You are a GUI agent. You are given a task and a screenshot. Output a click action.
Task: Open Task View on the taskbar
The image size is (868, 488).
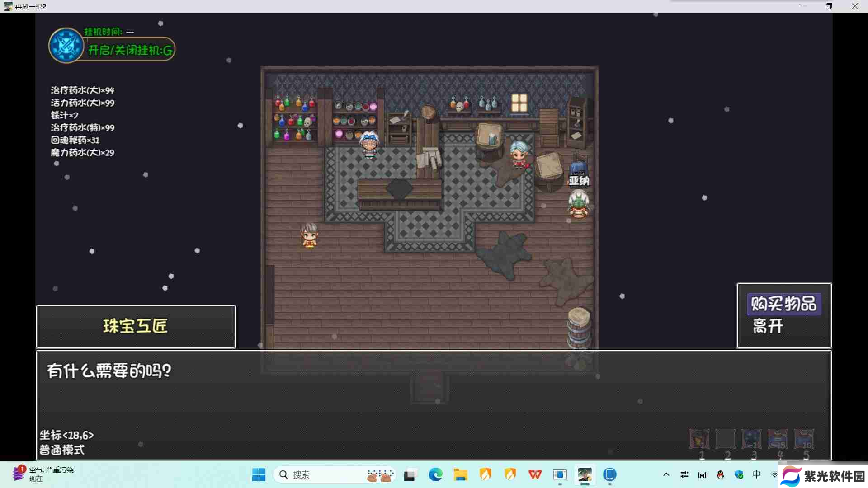(x=410, y=475)
